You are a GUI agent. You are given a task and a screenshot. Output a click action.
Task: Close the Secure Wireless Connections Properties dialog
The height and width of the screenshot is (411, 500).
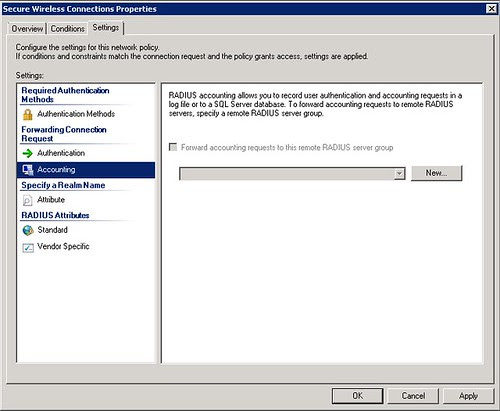[491, 9]
